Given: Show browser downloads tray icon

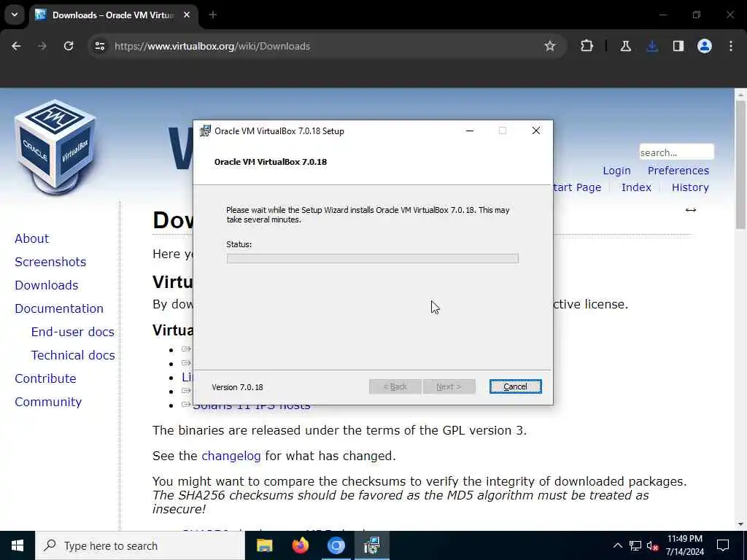Looking at the screenshot, I should (x=652, y=46).
